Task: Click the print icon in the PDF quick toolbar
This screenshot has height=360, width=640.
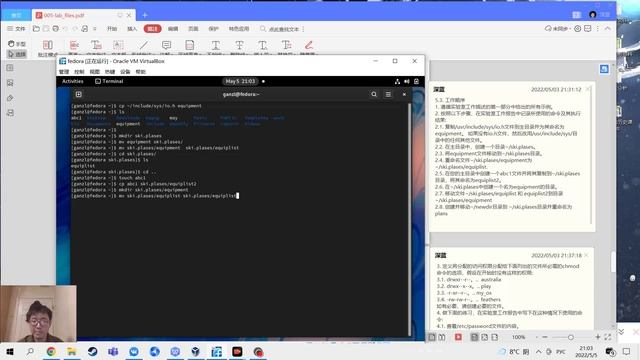Action: pyautogui.click(x=56, y=29)
